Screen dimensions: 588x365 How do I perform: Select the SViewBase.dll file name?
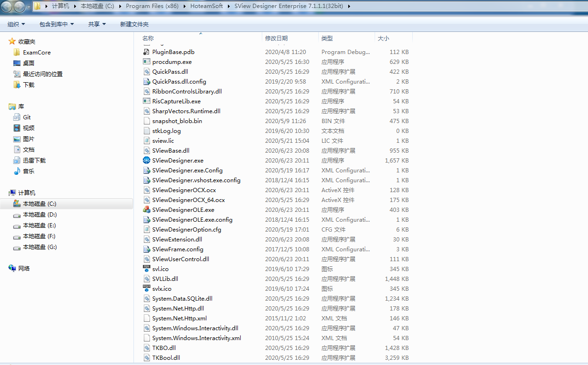click(171, 150)
